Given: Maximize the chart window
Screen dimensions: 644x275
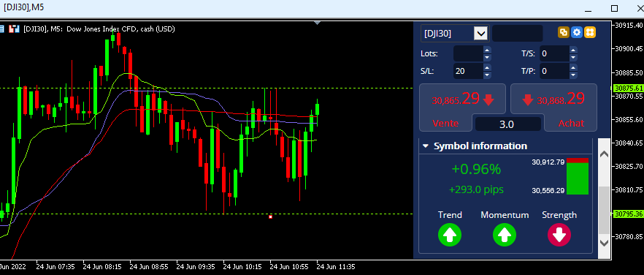Looking at the screenshot, I should tap(614, 8).
